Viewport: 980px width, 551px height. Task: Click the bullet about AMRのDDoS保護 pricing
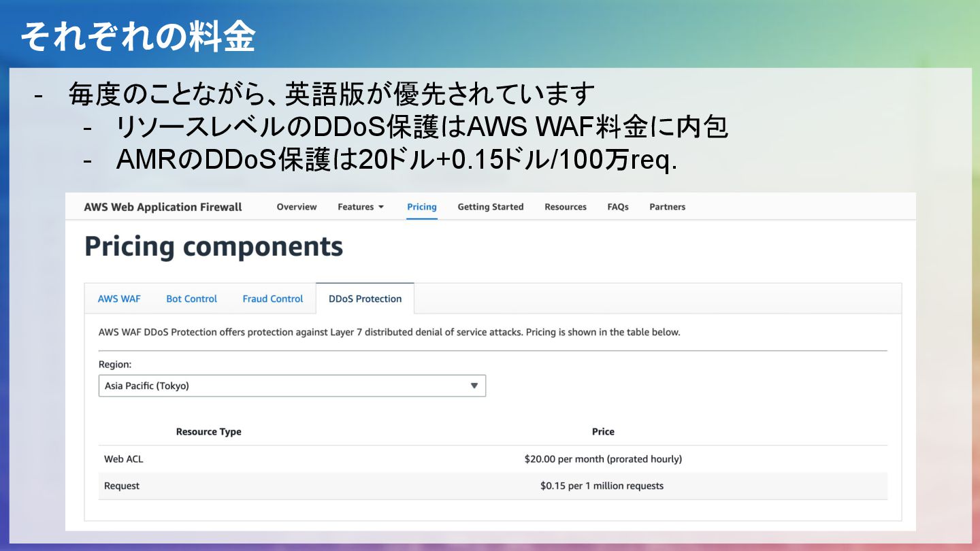pos(396,159)
